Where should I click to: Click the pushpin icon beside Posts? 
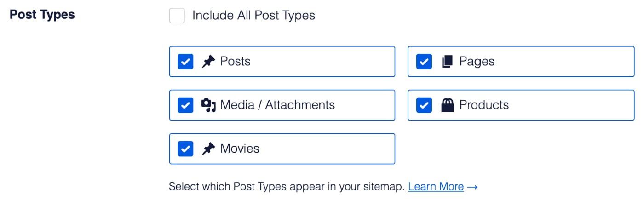(208, 62)
